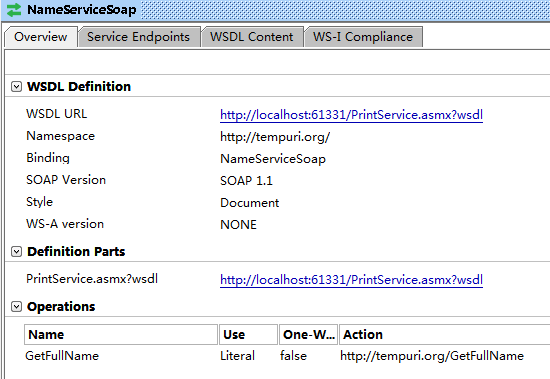The width and height of the screenshot is (550, 379).
Task: Click the http://tempuri.org/ namespace value
Action: 275,137
